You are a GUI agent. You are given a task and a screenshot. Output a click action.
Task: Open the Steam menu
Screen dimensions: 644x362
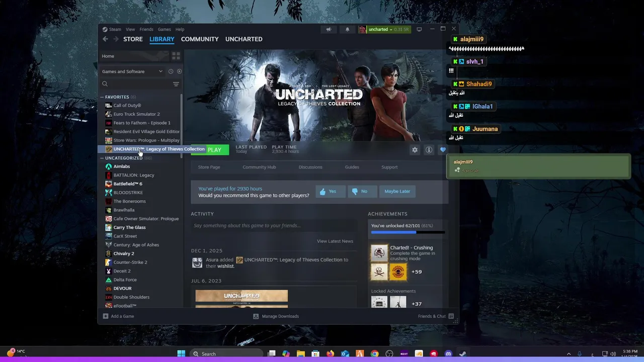point(115,29)
